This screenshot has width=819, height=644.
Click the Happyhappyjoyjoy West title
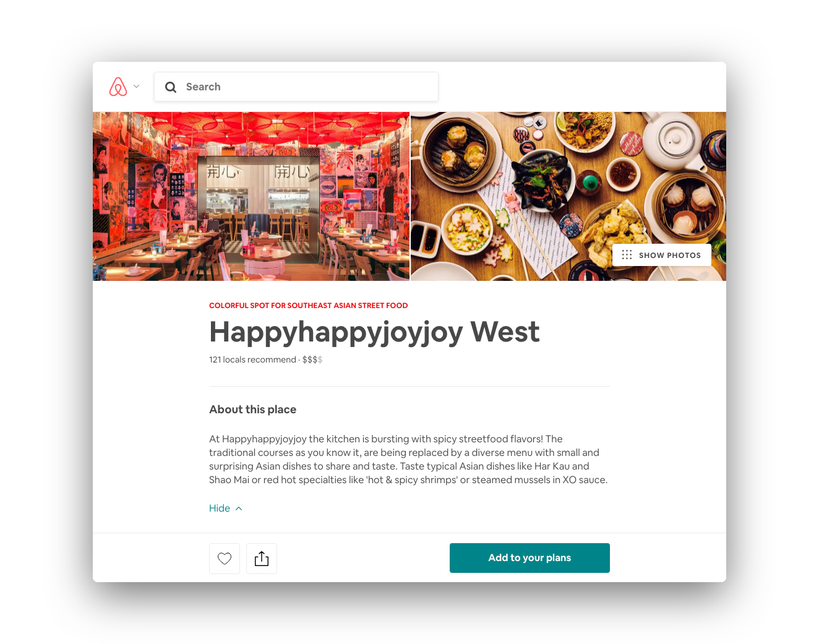tap(374, 332)
